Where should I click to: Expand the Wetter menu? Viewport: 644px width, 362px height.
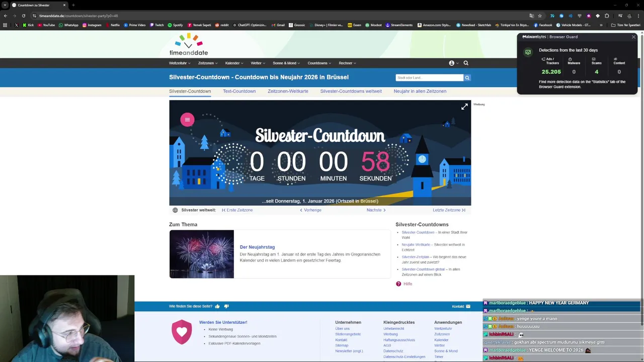coord(258,63)
